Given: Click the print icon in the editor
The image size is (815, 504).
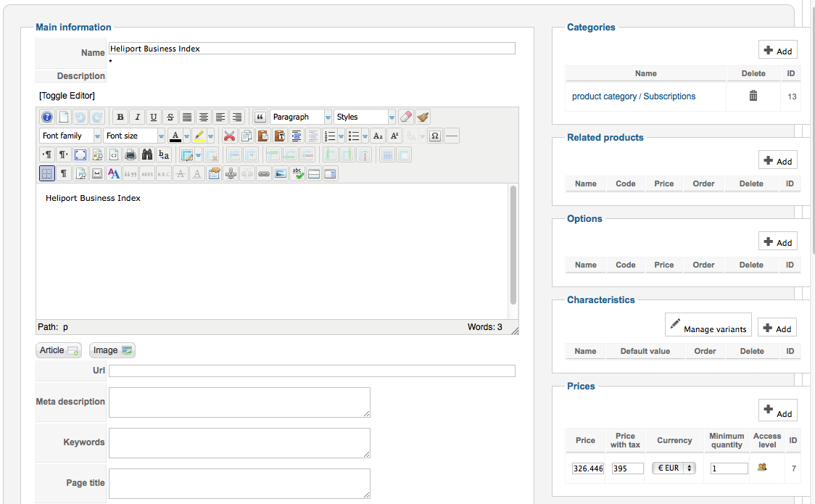Looking at the screenshot, I should 131,154.
